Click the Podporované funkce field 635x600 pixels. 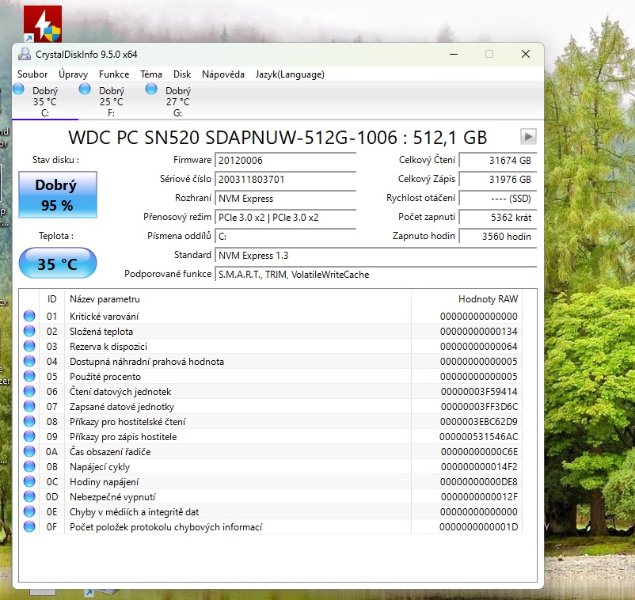(x=376, y=274)
